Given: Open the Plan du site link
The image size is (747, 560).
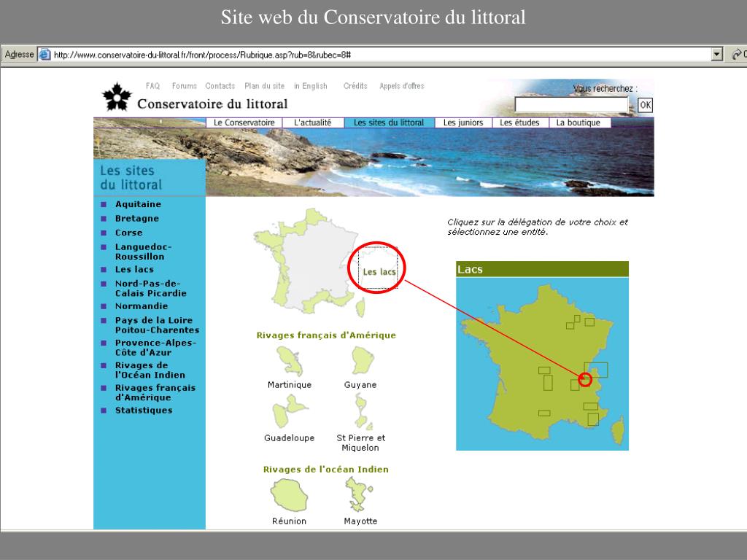Looking at the screenshot, I should [264, 86].
